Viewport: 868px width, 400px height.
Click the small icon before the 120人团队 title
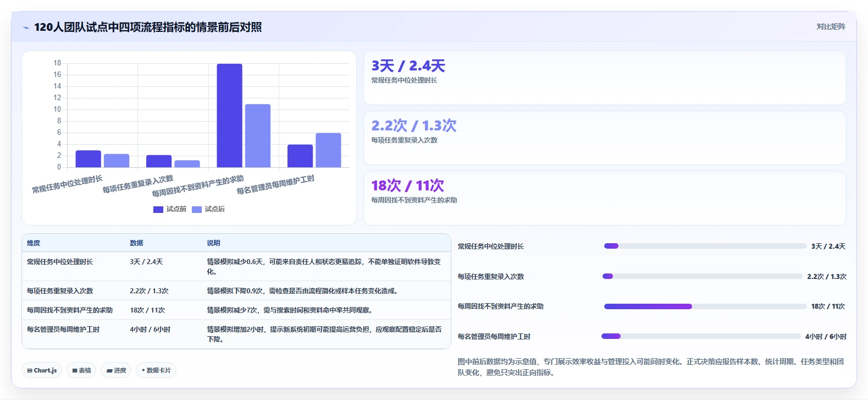(26, 28)
